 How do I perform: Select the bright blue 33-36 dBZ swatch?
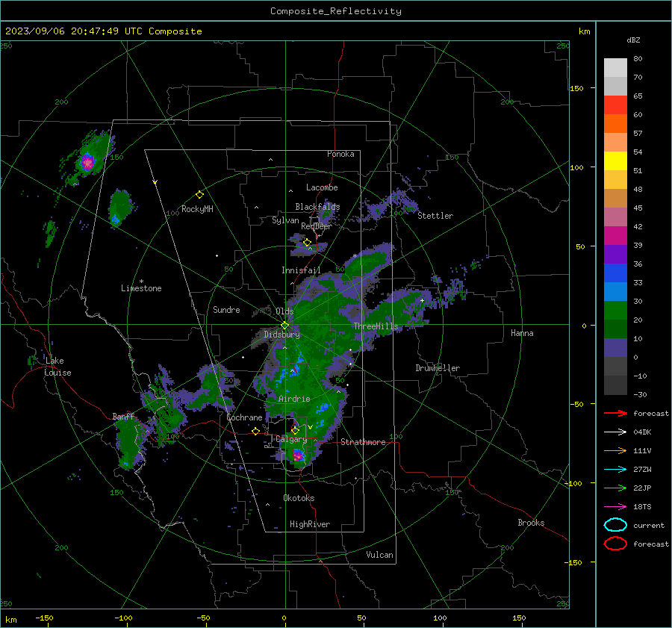(x=615, y=273)
